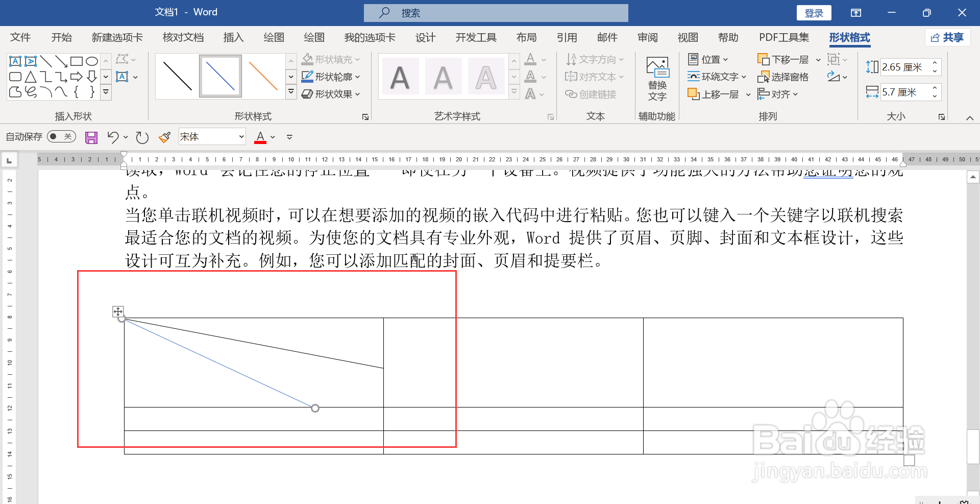
Task: Increase the shape height with spinner up
Action: point(935,63)
